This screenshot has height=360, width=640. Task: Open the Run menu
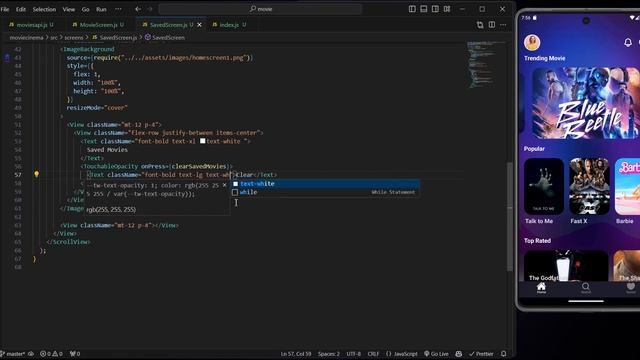pyautogui.click(x=101, y=9)
